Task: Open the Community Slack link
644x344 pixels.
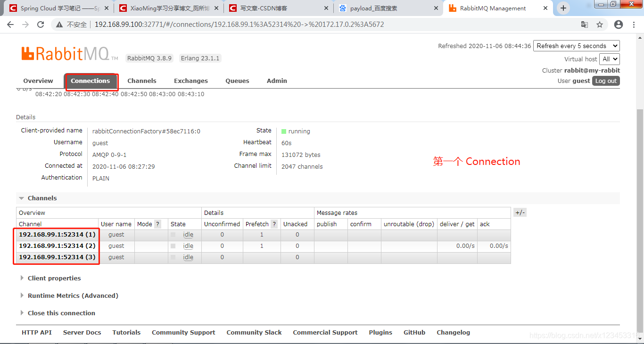Action: pyautogui.click(x=254, y=332)
